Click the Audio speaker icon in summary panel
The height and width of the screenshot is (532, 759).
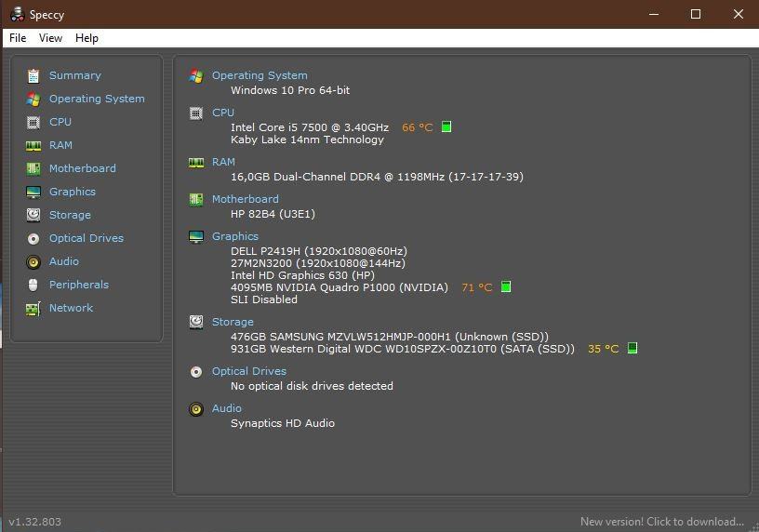pyautogui.click(x=196, y=409)
